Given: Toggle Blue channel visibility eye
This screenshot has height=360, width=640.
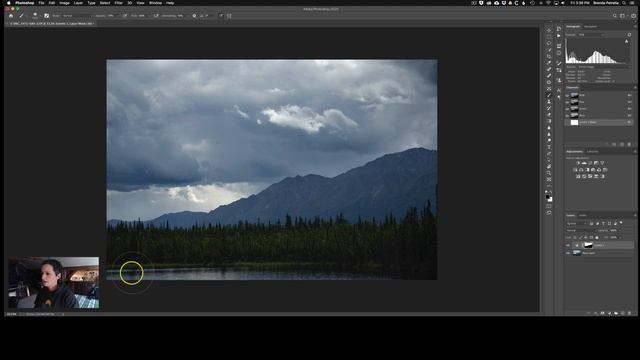Looking at the screenshot, I should point(567,116).
